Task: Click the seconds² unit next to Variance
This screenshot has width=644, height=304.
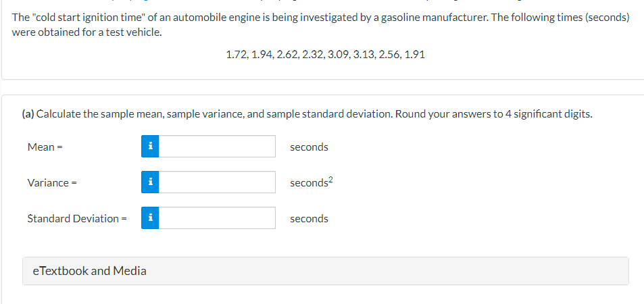Action: pos(312,183)
